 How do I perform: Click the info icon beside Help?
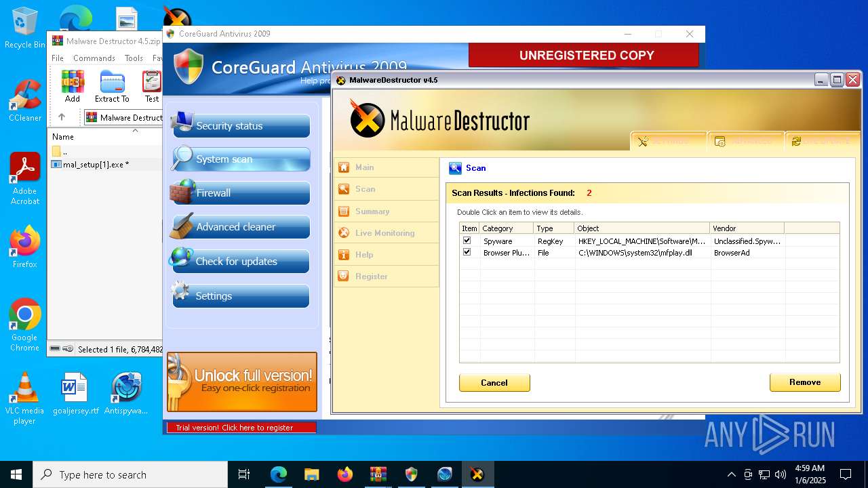pyautogui.click(x=344, y=255)
